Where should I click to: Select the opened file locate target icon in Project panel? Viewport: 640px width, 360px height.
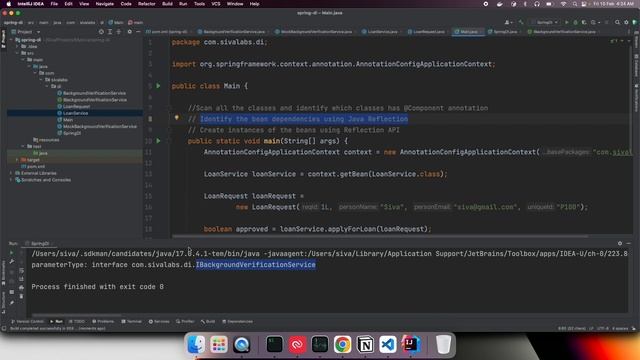tap(101, 32)
